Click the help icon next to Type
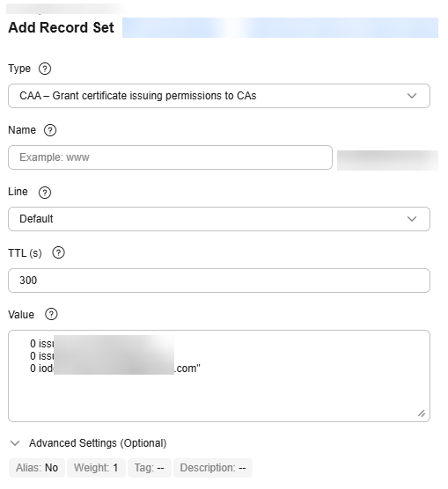Viewport: 448px width, 489px height. click(45, 69)
